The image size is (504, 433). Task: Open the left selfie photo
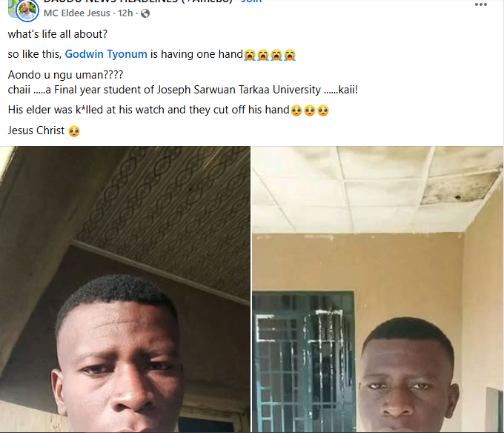point(125,289)
